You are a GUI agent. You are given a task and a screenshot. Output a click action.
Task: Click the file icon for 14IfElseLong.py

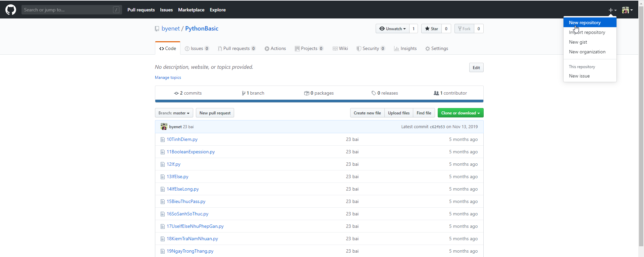[163, 189]
